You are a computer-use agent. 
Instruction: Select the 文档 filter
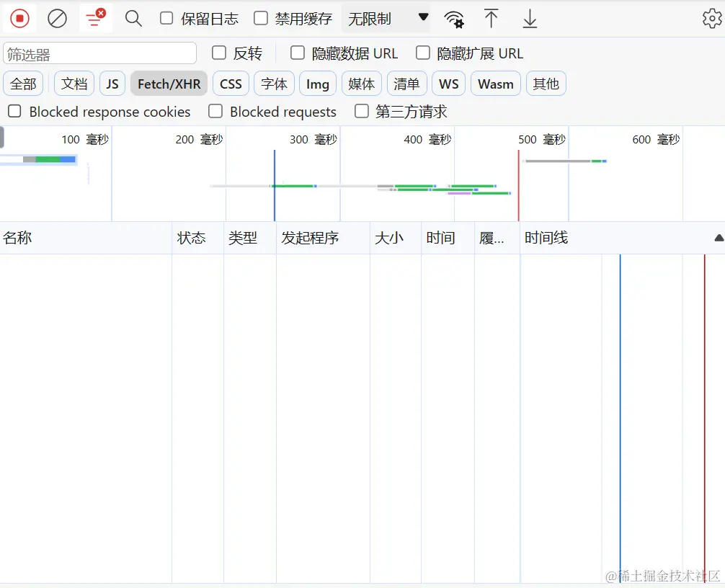coord(74,84)
